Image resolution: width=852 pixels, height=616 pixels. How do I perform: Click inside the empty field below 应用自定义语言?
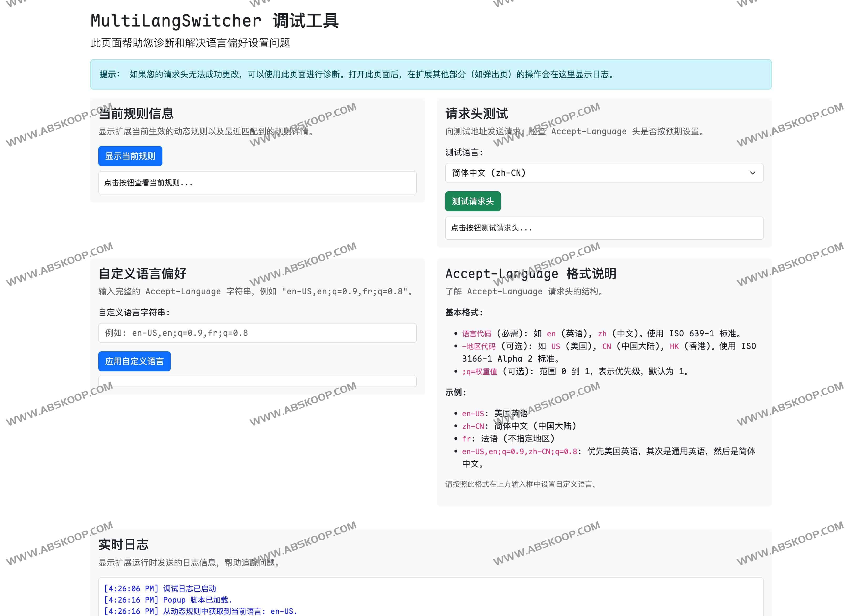(x=257, y=381)
